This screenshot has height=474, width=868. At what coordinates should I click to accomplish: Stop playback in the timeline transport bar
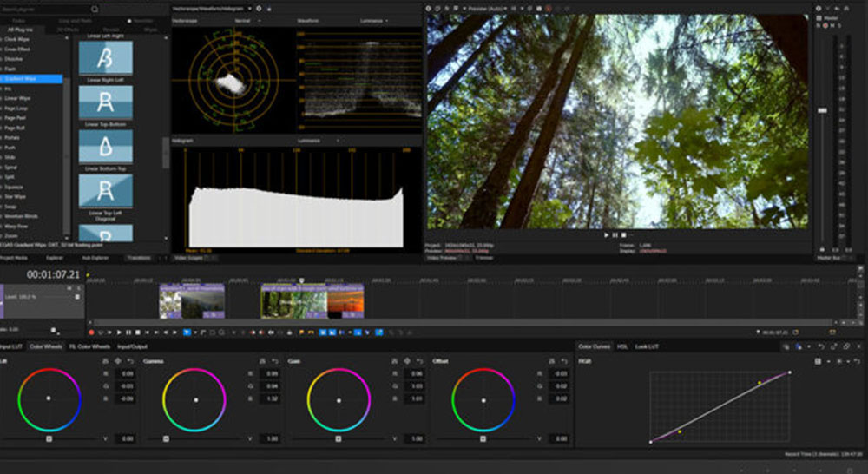point(138,332)
